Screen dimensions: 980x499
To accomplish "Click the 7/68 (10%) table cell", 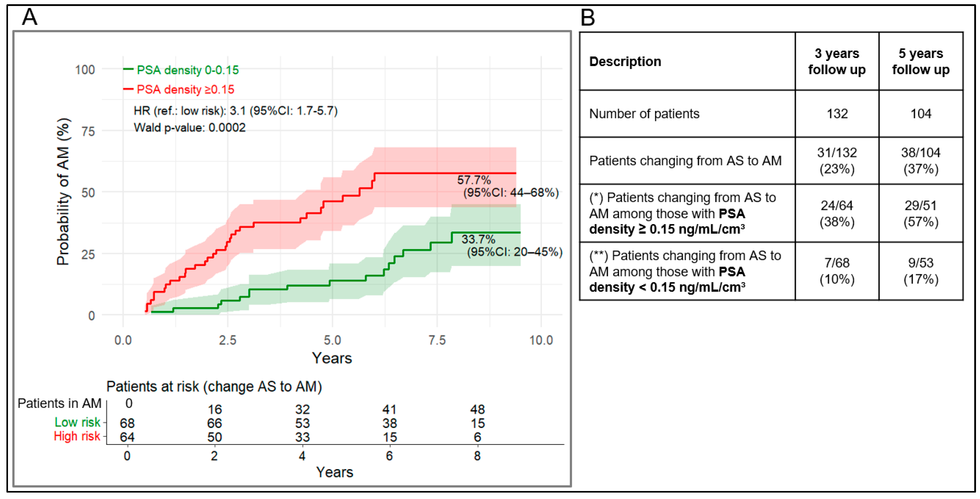I will click(x=837, y=271).
